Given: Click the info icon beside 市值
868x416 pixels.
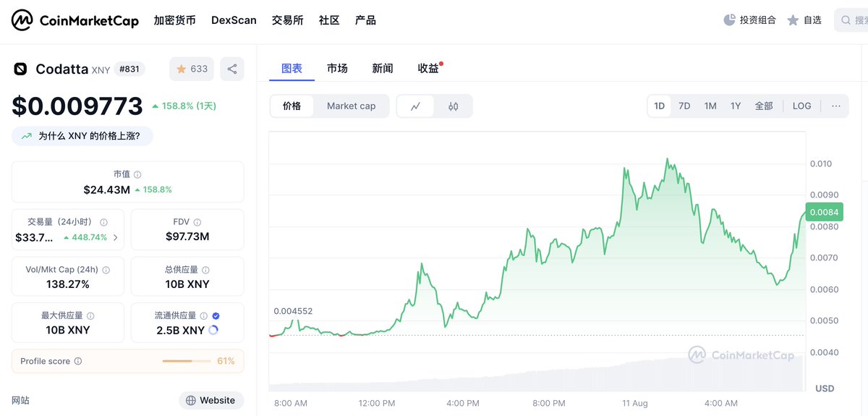Looking at the screenshot, I should click(137, 174).
